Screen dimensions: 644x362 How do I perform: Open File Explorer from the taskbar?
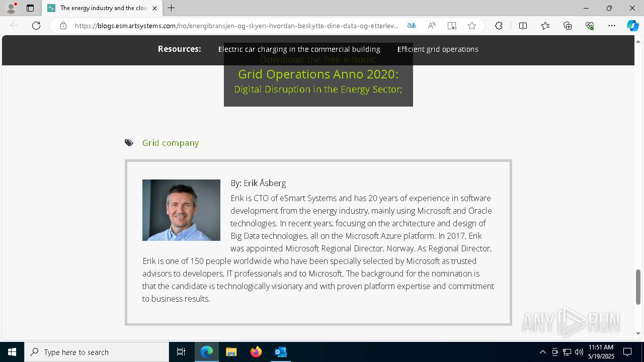[x=231, y=352]
